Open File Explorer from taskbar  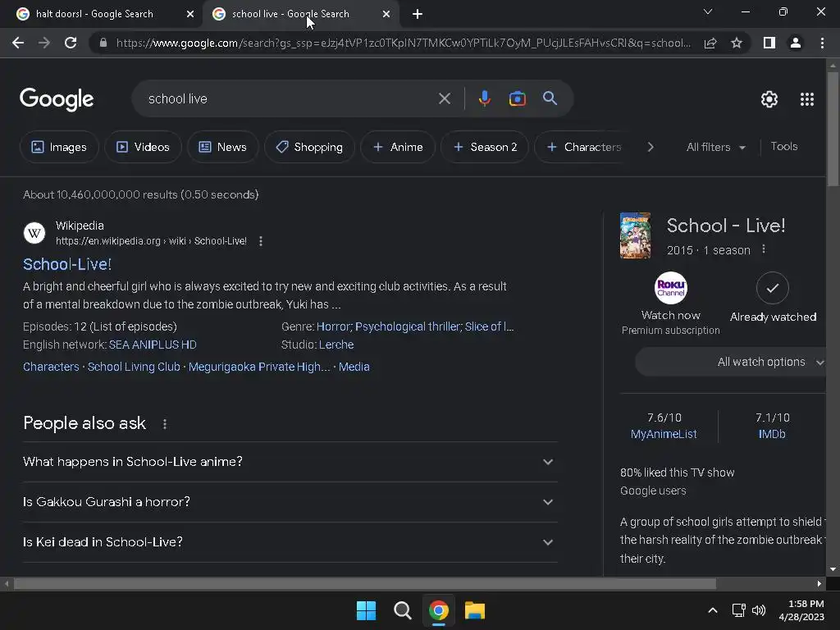(475, 610)
